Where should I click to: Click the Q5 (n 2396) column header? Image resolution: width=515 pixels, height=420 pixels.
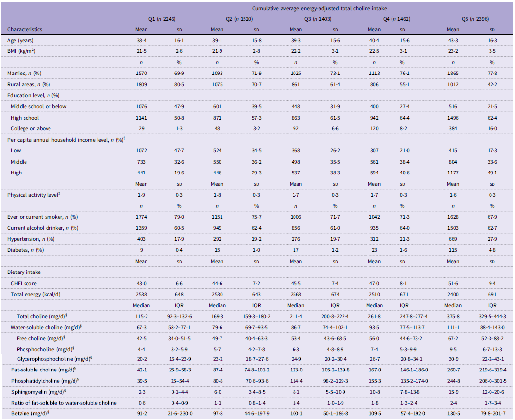[475, 19]
